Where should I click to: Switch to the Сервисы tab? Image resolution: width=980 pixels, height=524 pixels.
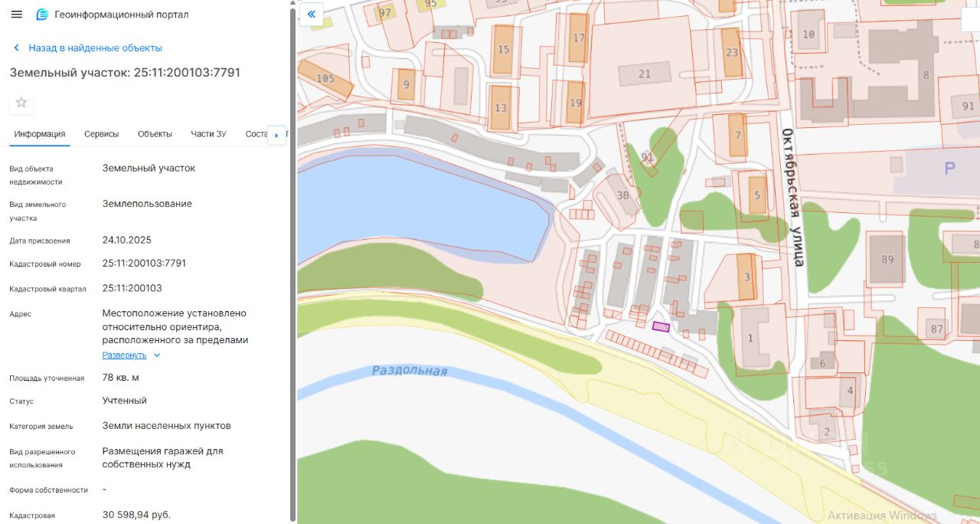102,134
